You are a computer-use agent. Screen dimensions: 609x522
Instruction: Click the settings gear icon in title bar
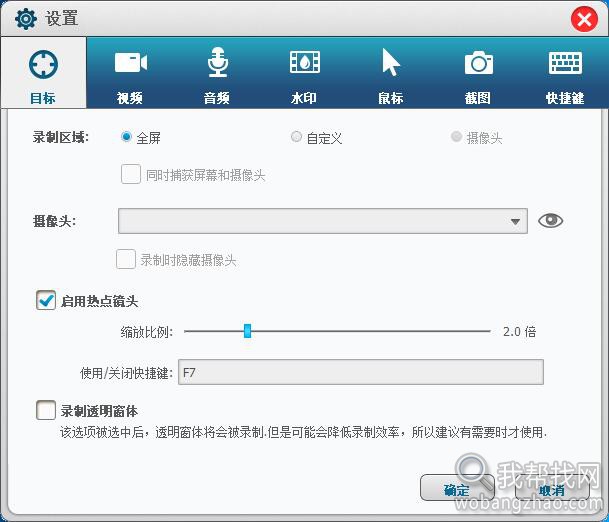[26, 19]
